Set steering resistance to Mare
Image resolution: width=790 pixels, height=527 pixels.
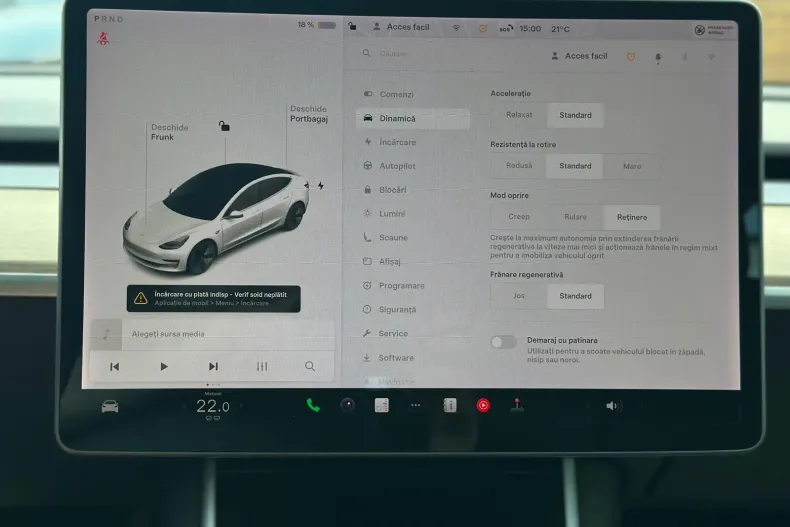click(632, 166)
